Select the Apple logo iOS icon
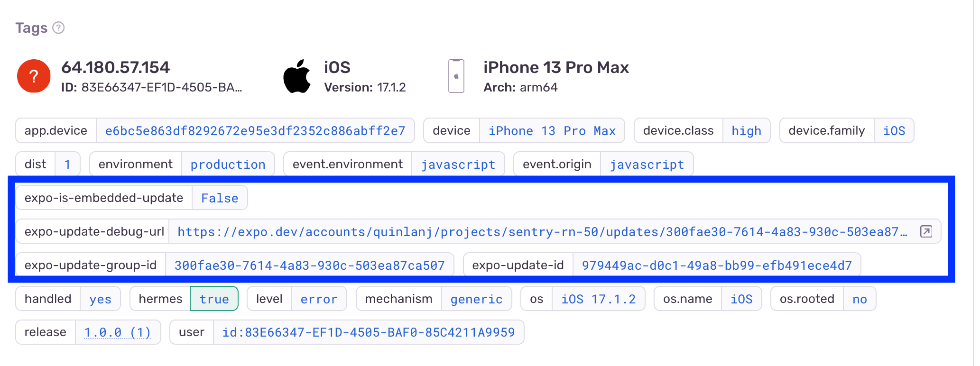This screenshot has height=366, width=980. pyautogui.click(x=298, y=75)
